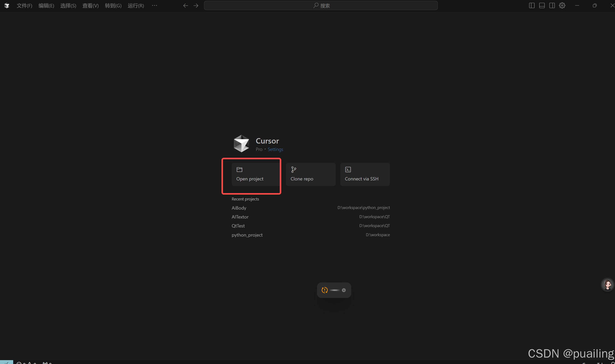Viewport: 615px width, 364px height.
Task: Click the Connect via SSH button
Action: [x=365, y=174]
